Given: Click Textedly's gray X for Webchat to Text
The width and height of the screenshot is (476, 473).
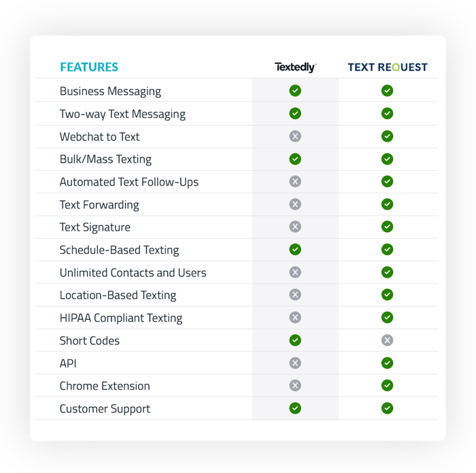Looking at the screenshot, I should 295,136.
